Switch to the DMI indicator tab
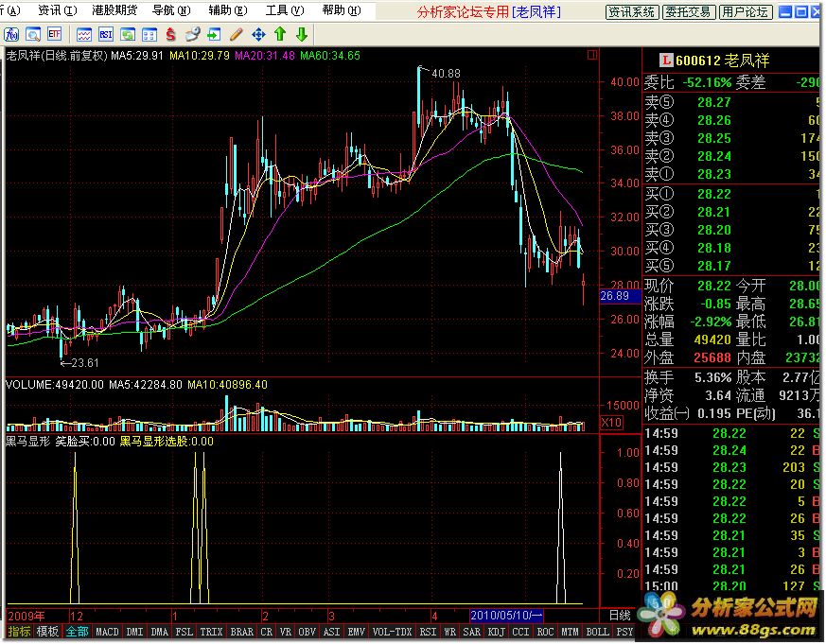 (135, 632)
